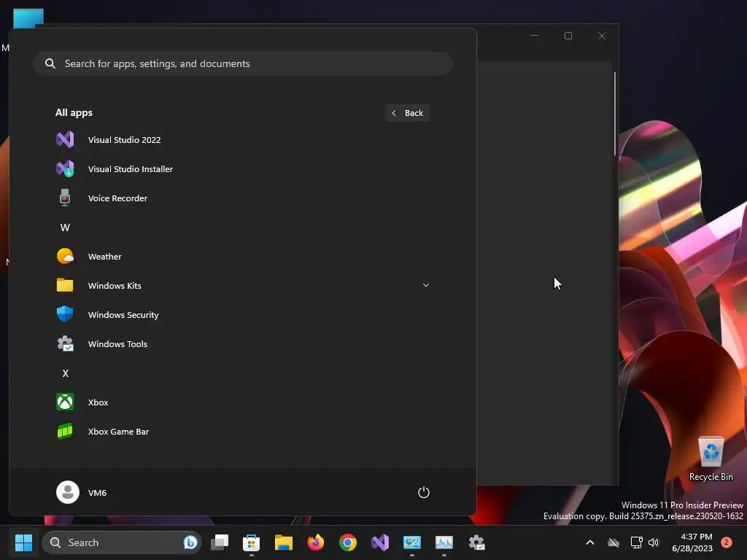Screen dimensions: 747x560
Task: Open the notification bell with badge
Action: [x=727, y=542]
